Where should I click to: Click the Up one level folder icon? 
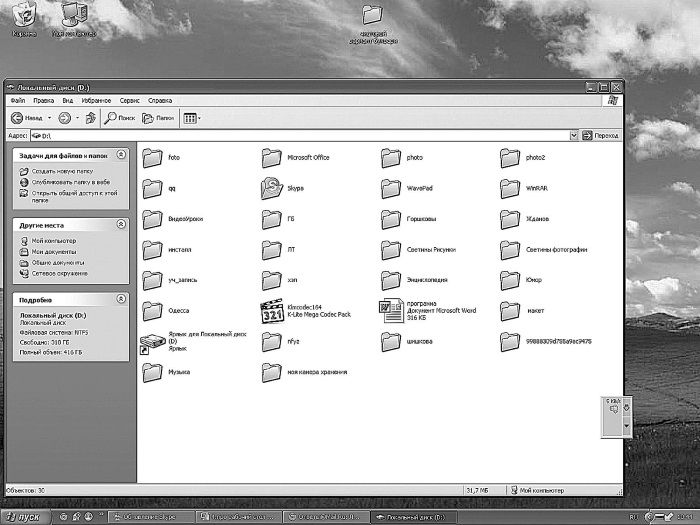90,118
